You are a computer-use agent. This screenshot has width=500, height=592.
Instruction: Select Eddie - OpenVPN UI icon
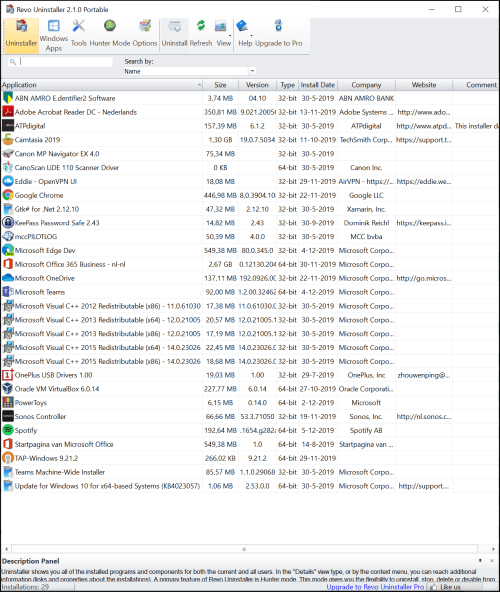tap(8, 181)
